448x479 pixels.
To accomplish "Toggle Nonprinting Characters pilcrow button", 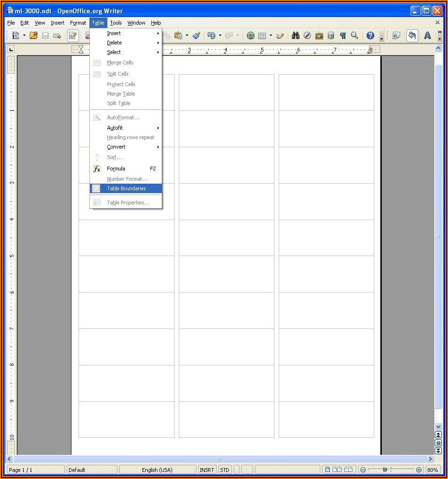I will (x=343, y=35).
